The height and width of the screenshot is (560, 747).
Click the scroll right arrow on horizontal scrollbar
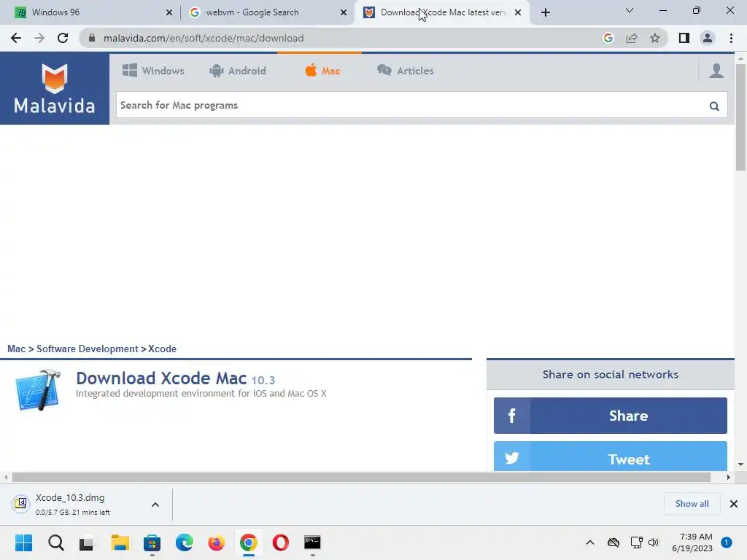pos(729,477)
